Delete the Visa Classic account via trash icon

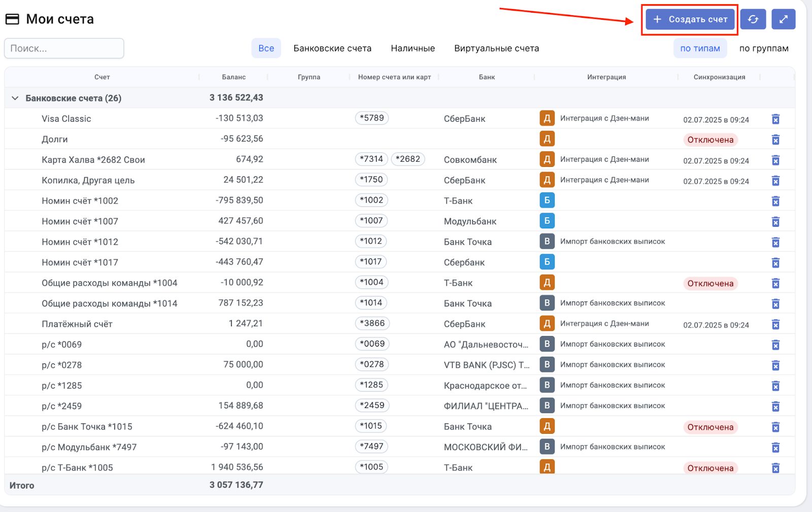click(775, 119)
